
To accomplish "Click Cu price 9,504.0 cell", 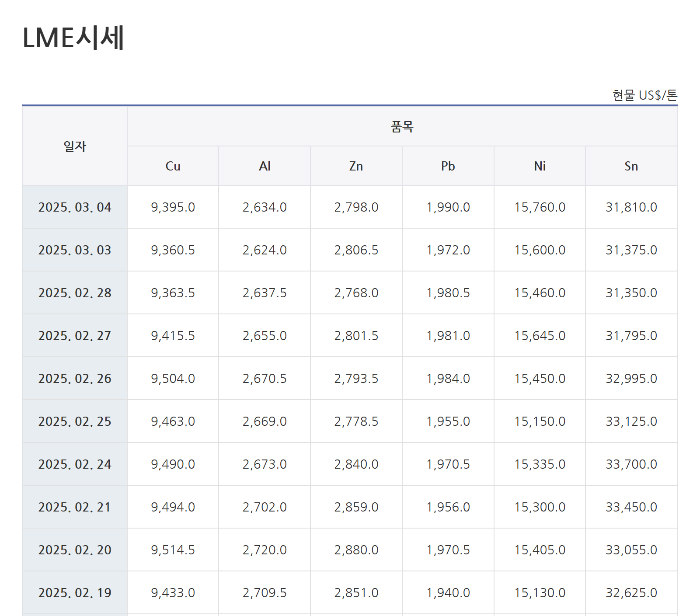I will click(x=173, y=379).
